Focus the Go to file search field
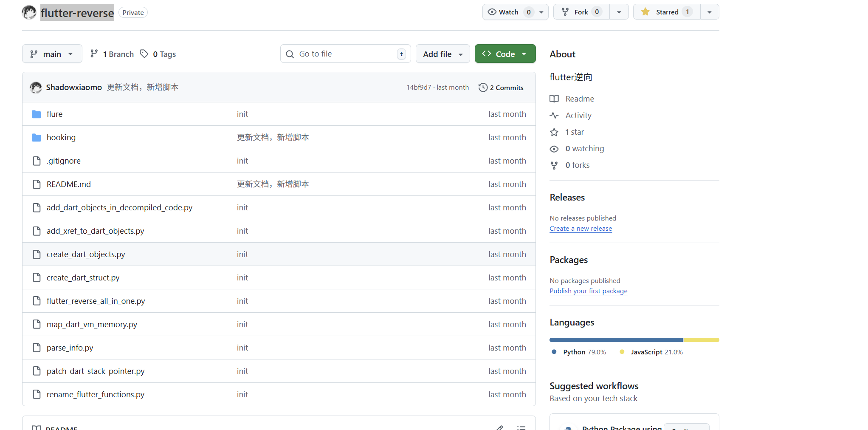This screenshot has width=868, height=430. point(346,54)
